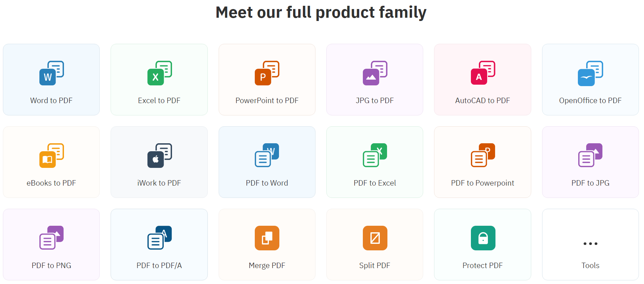Select the PDF to Word icon
Viewport: 644px width, 284px height.
point(267,155)
